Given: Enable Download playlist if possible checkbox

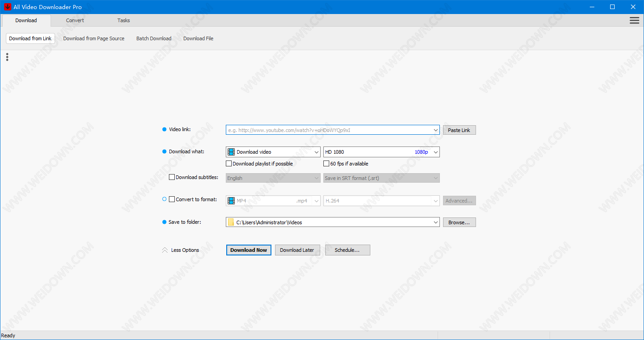Looking at the screenshot, I should [x=229, y=164].
